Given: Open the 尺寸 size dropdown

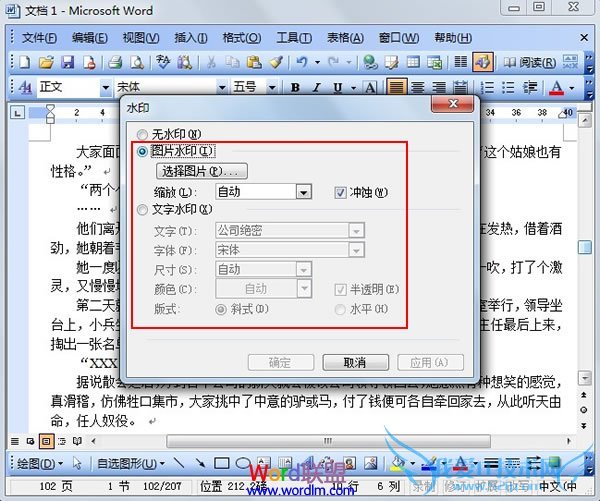Looking at the screenshot, I should [304, 270].
